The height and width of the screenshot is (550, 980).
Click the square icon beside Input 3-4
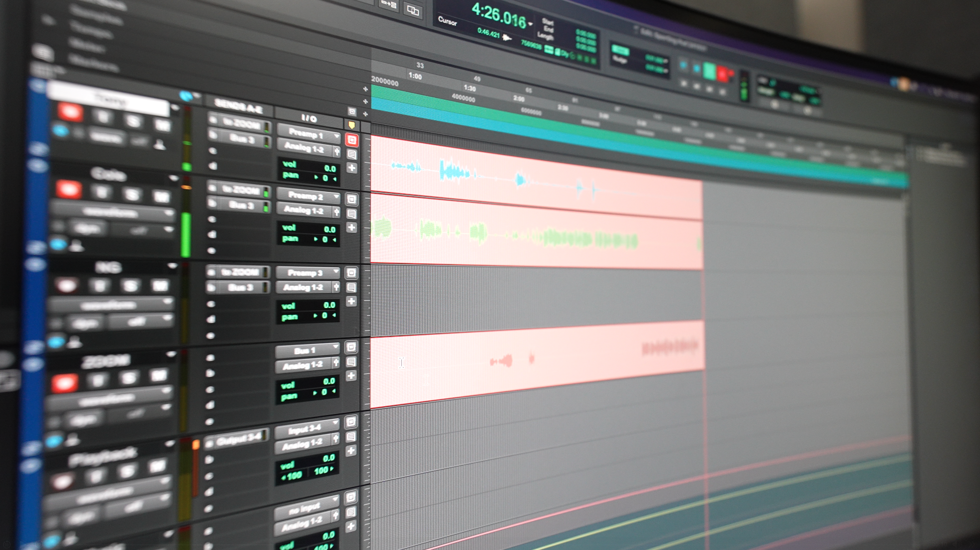click(x=351, y=422)
